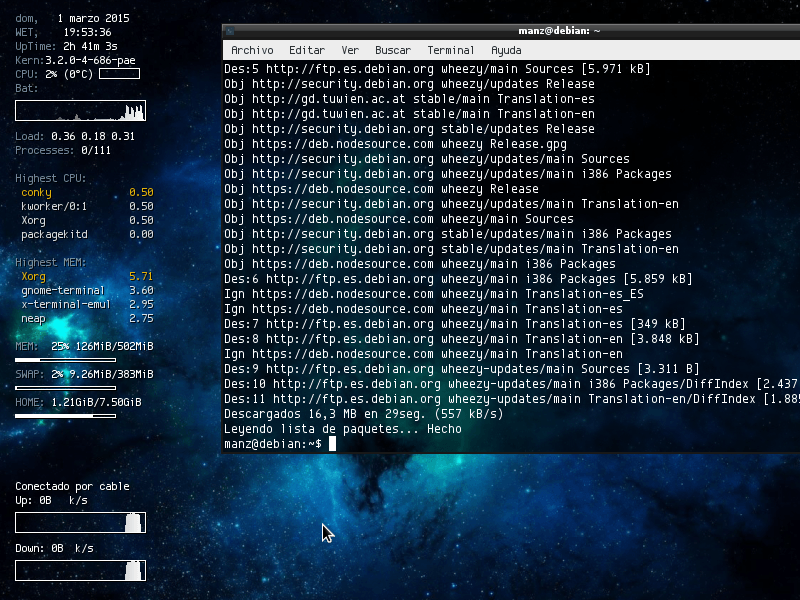Open the Archivo menu
The width and height of the screenshot is (800, 600).
252,50
